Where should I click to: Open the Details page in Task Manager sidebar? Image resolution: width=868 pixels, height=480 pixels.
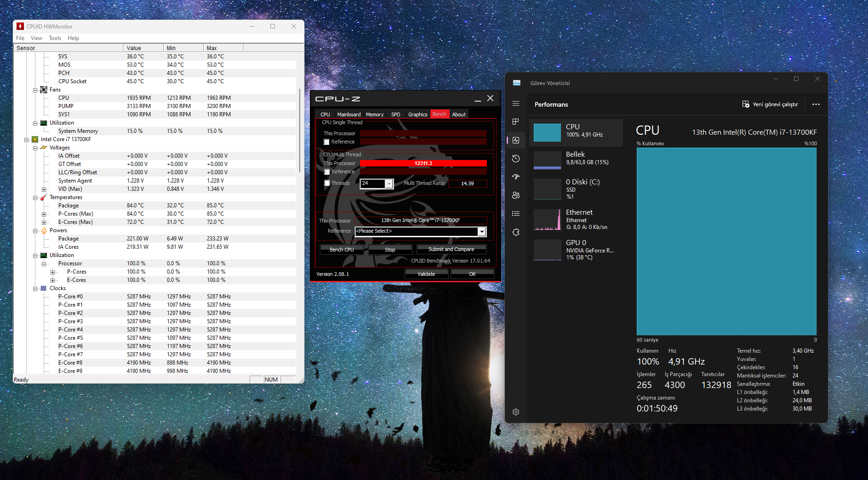coord(516,214)
